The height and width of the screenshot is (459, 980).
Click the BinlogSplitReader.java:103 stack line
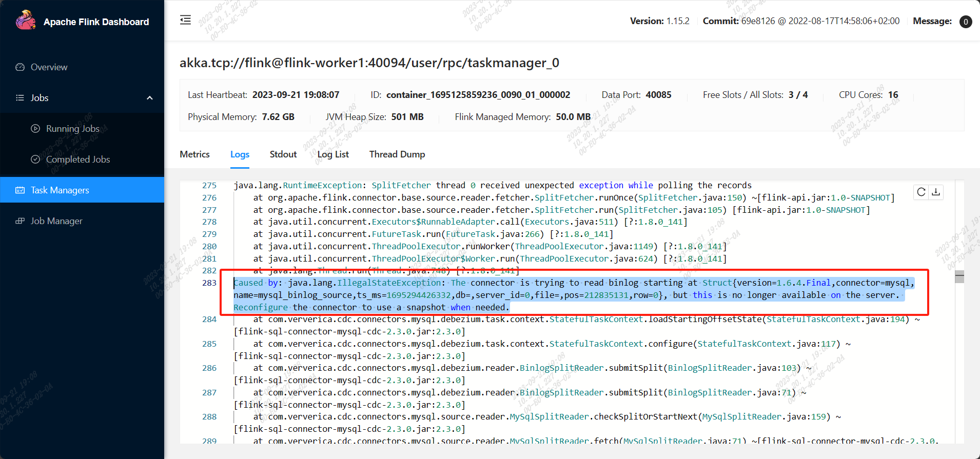click(523, 374)
